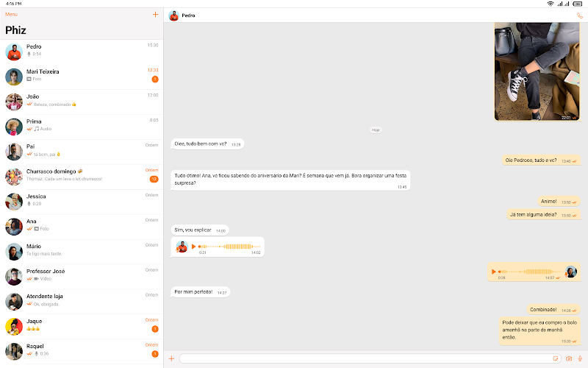This screenshot has width=588, height=368.
Task: Click Jaque's yellow avatar
Action: click(14, 326)
